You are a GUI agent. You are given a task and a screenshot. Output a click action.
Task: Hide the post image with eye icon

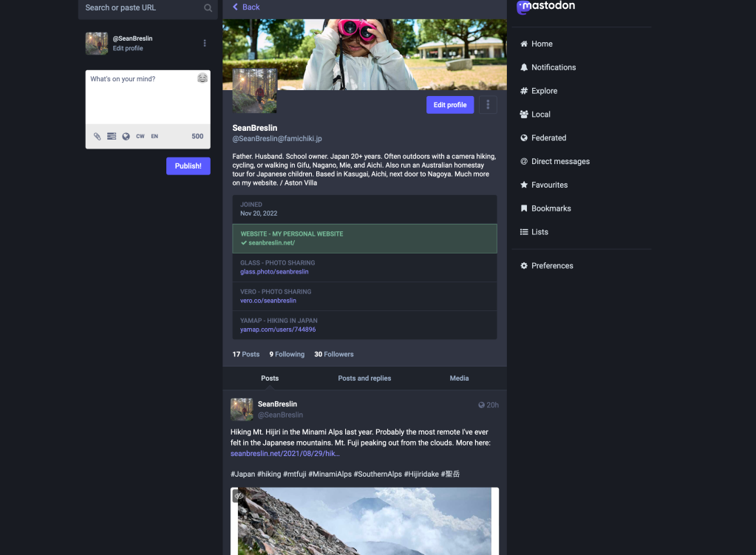click(x=239, y=496)
